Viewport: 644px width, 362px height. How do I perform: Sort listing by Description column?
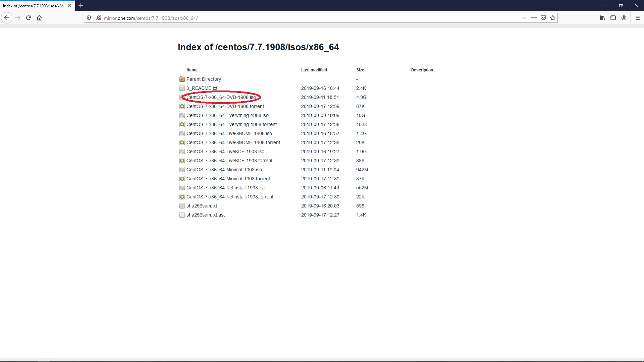click(x=422, y=70)
